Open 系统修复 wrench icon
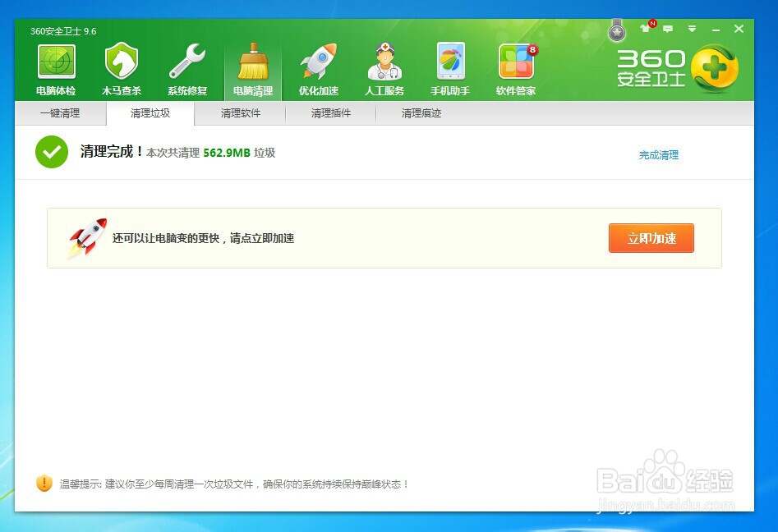Screen dimensions: 778x532 click(187, 61)
